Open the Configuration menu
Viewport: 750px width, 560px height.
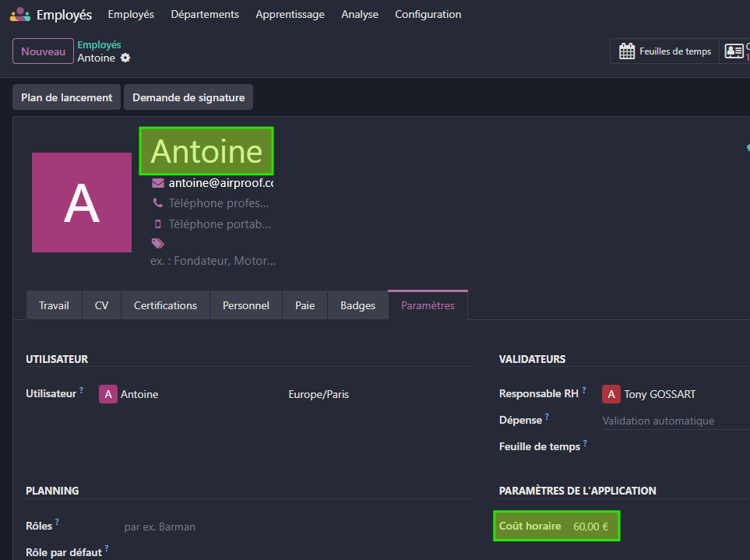pos(428,14)
